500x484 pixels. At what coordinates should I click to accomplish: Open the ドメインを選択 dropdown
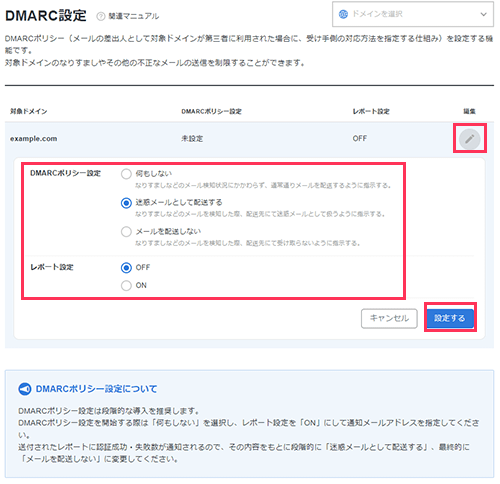tap(413, 14)
